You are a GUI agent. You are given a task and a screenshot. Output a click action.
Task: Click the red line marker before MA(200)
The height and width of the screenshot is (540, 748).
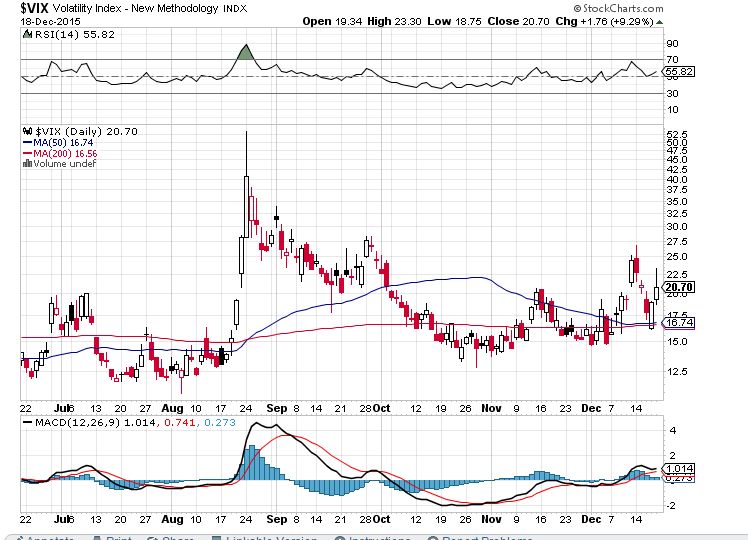[x=27, y=154]
